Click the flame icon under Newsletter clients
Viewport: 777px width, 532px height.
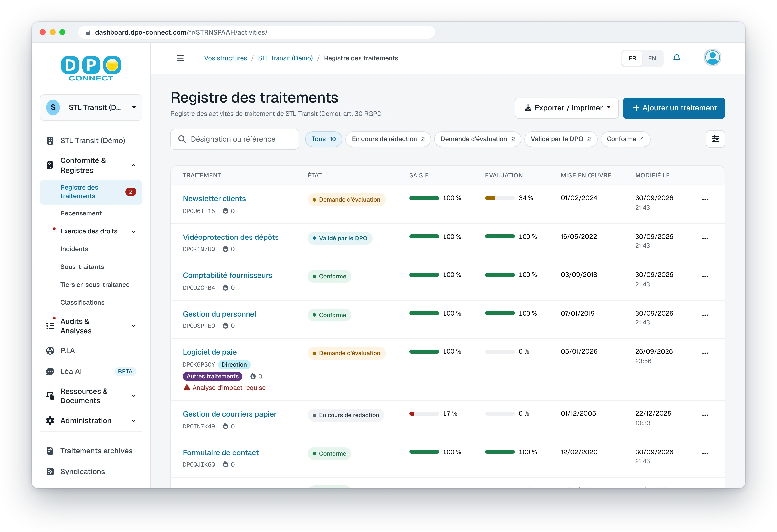pos(226,211)
